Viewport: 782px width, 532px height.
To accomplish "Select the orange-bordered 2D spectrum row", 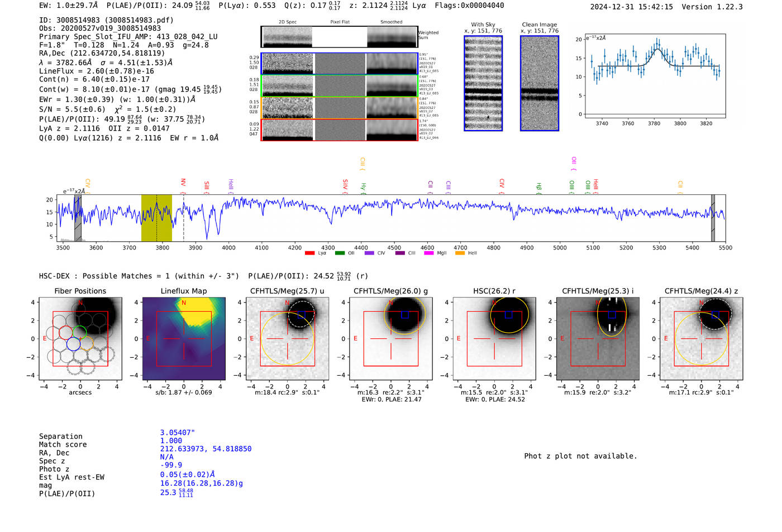I will tap(340, 108).
